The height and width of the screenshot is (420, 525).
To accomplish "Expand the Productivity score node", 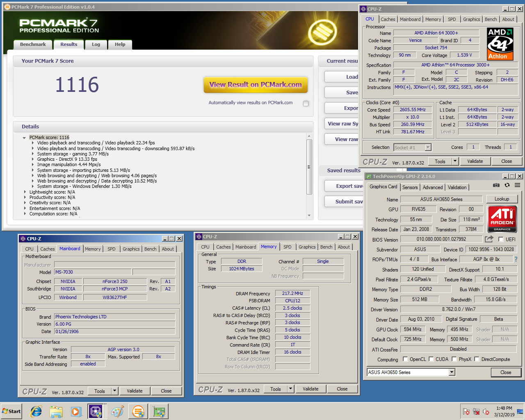I will (x=25, y=197).
